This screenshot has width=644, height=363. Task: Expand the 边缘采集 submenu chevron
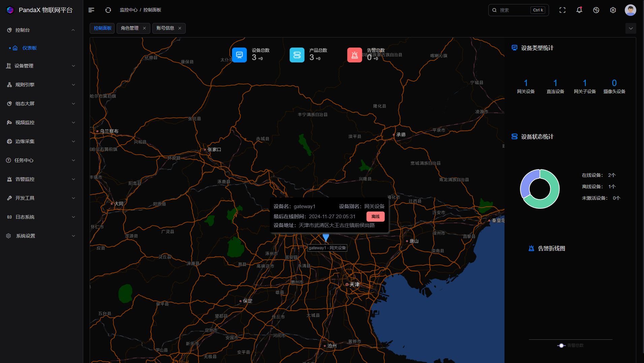coord(73,141)
